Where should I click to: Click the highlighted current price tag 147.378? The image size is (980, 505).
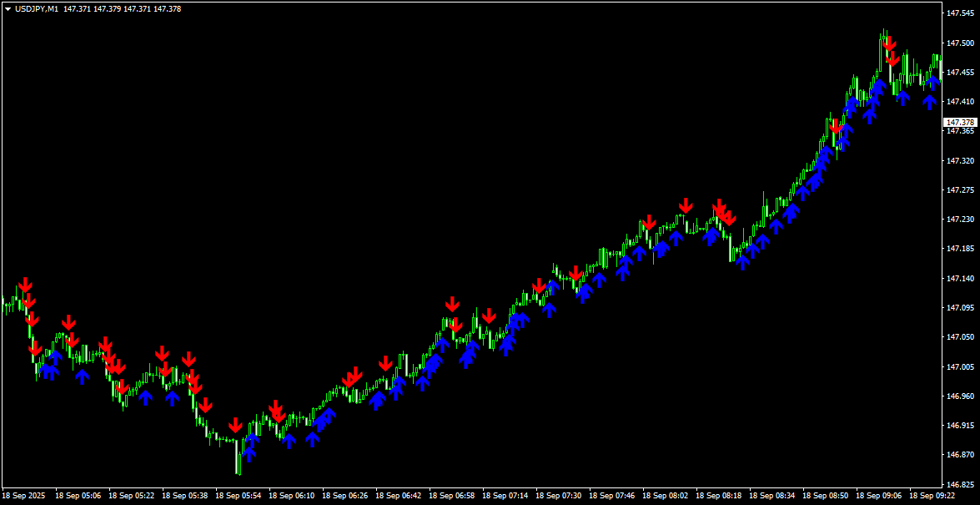pyautogui.click(x=959, y=122)
